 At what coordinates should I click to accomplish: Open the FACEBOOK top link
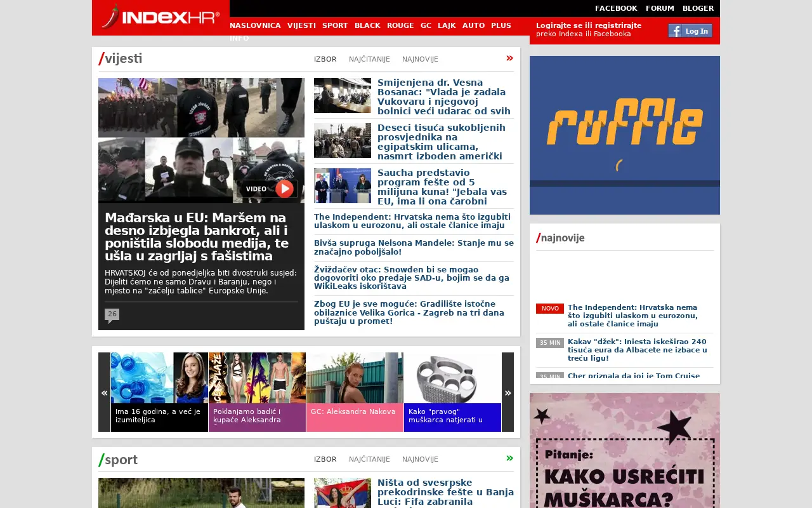(x=616, y=8)
